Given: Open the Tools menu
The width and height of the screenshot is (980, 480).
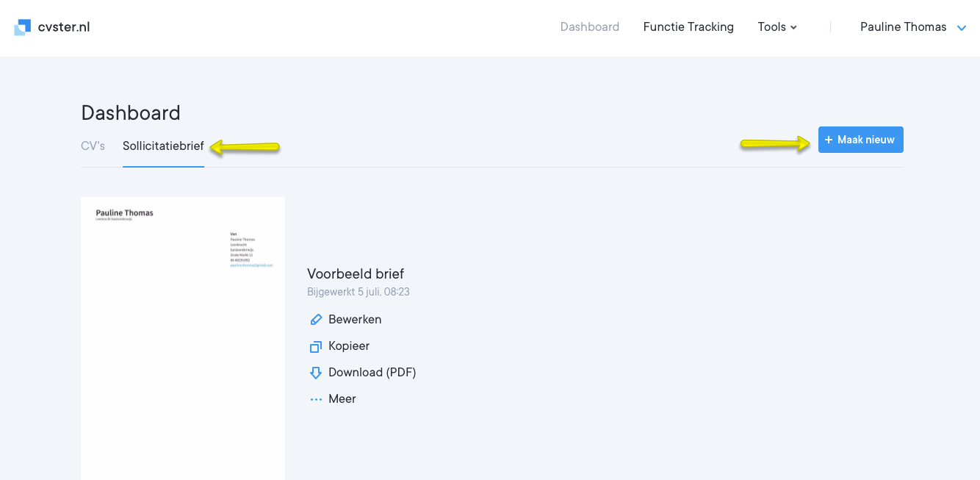Looking at the screenshot, I should coord(771,27).
